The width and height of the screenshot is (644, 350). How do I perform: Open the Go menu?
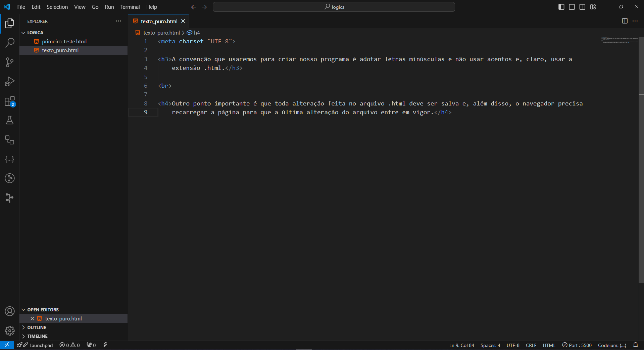[x=95, y=7]
